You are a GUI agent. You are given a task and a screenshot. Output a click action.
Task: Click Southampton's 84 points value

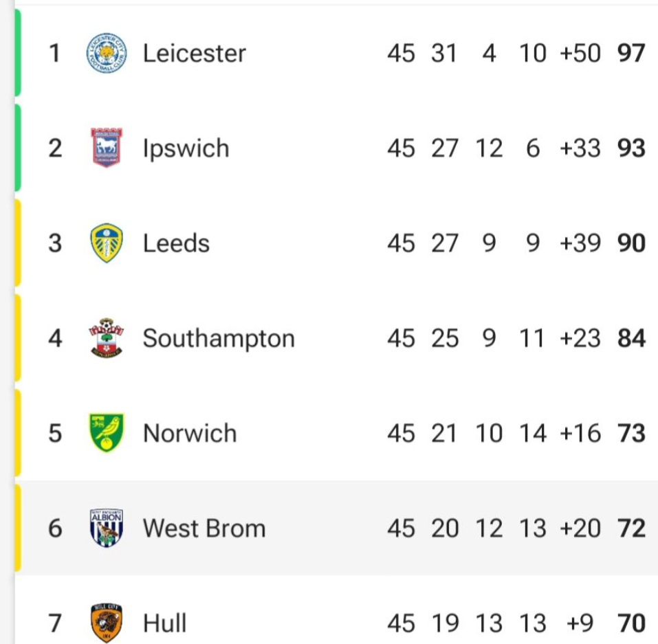[631, 338]
